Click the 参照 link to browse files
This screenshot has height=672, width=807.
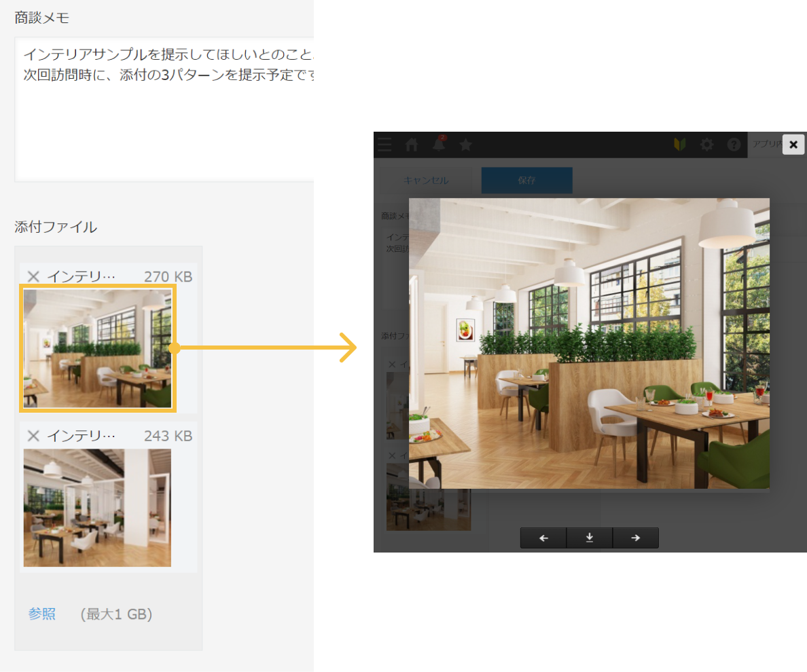[x=43, y=613]
